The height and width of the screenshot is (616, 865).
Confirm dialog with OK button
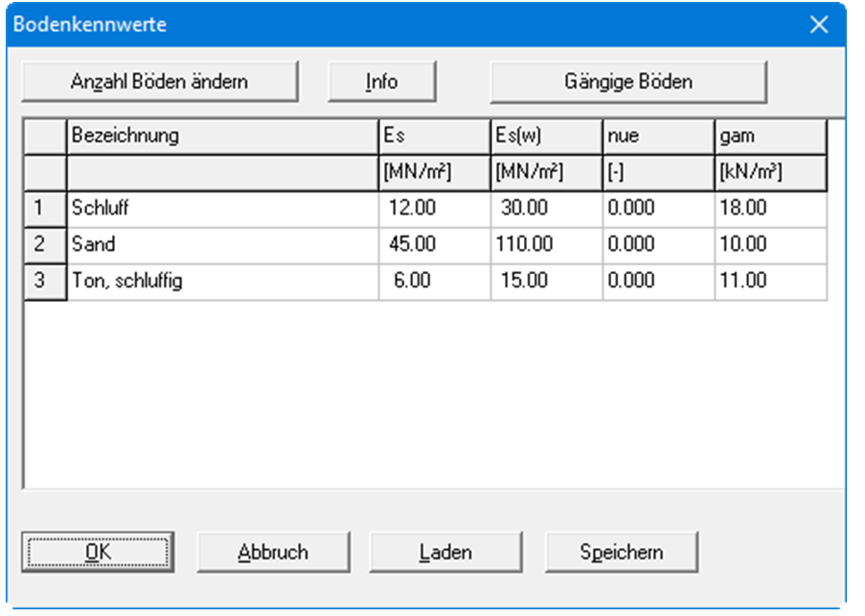[97, 552]
